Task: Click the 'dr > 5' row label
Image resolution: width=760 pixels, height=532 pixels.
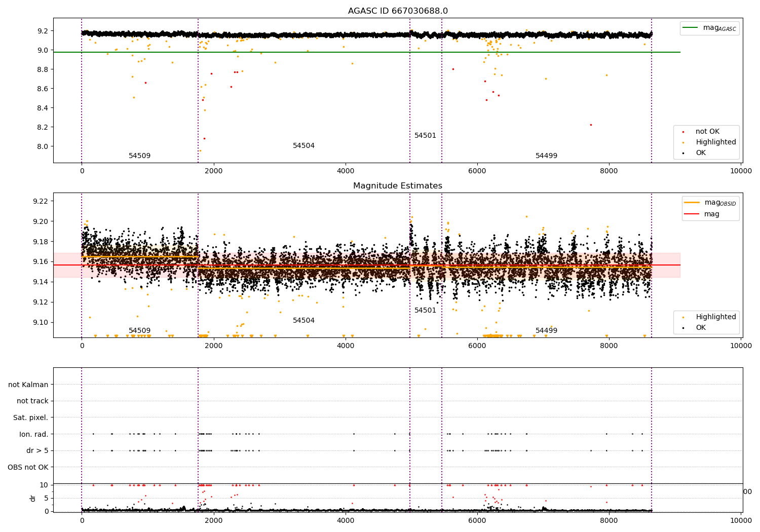Action: (x=37, y=450)
